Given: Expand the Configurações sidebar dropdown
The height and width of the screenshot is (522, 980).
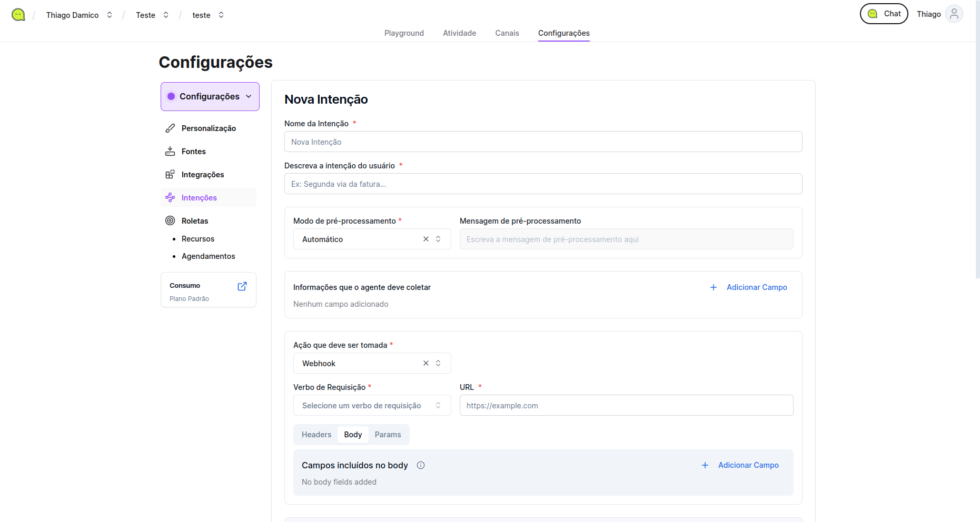Looking at the screenshot, I should coord(210,97).
